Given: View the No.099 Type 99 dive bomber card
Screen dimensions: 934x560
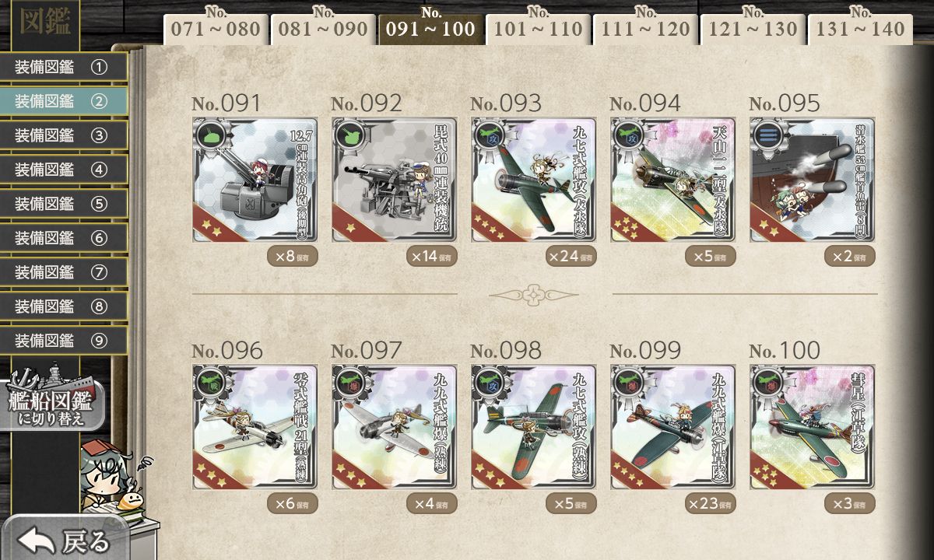Looking at the screenshot, I should tap(672, 427).
